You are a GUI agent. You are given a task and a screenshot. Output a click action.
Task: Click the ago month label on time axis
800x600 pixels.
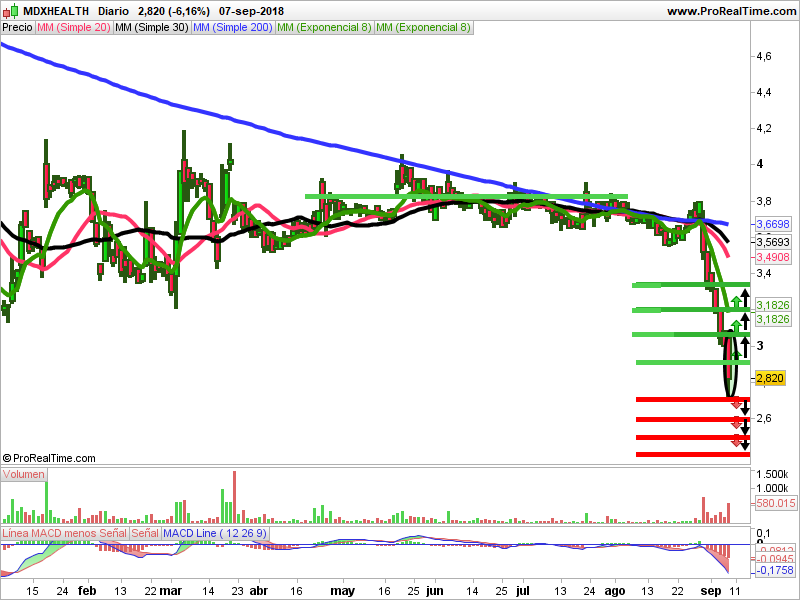614,591
